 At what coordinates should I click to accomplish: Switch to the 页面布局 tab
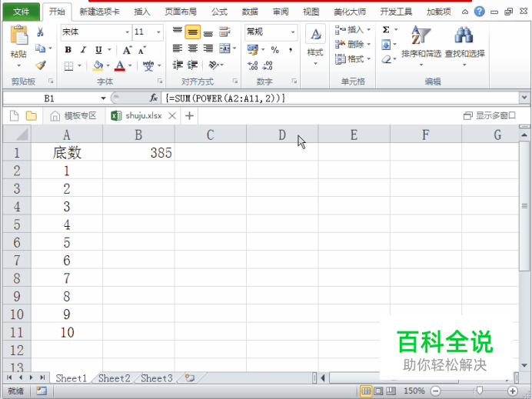tap(181, 12)
